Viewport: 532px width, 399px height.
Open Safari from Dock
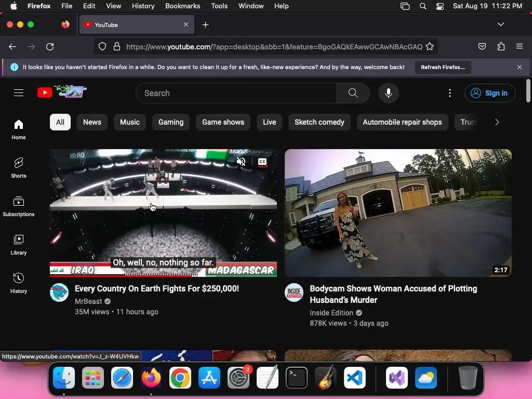[x=122, y=378]
